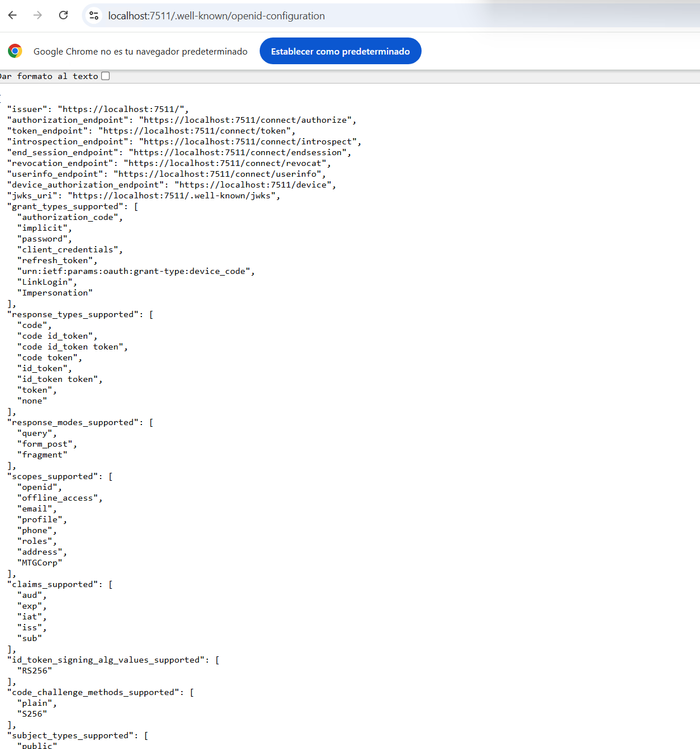Click the browser forward arrow
700x749 pixels.
click(x=37, y=15)
